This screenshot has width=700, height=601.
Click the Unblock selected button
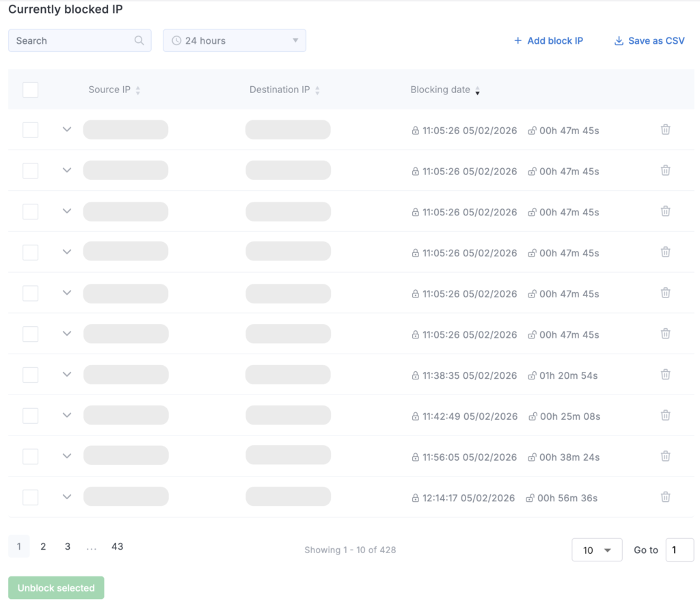pyautogui.click(x=56, y=588)
